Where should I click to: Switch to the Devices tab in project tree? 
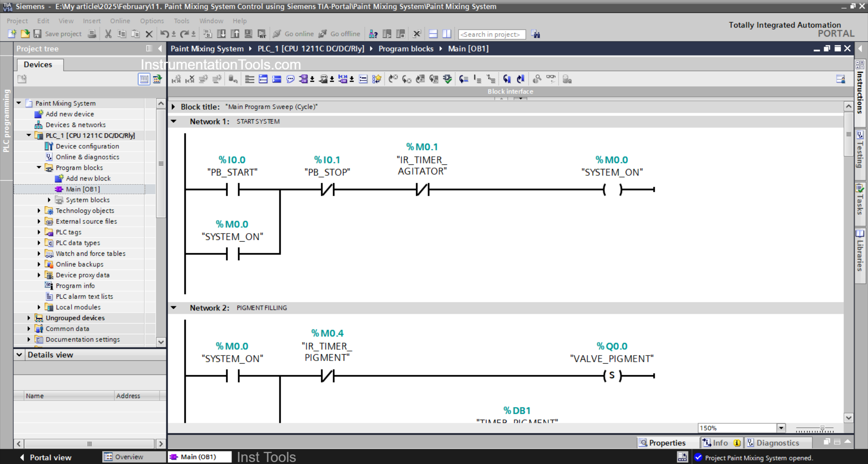[x=39, y=65]
